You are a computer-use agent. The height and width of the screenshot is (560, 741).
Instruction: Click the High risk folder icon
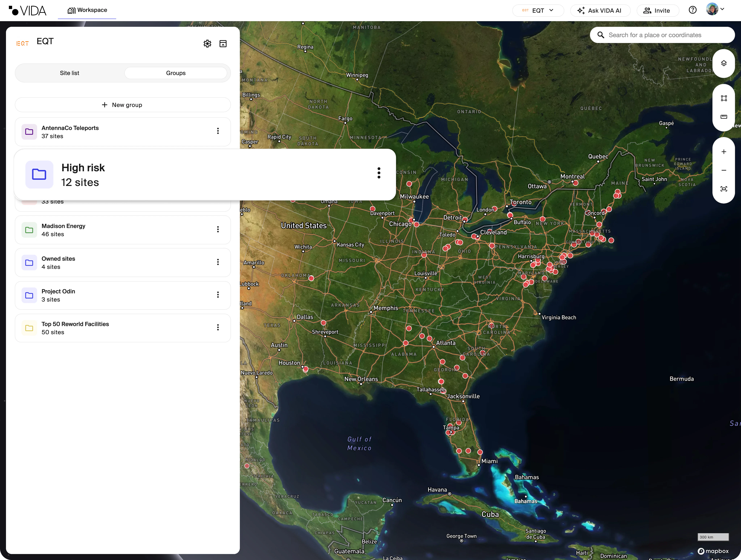pyautogui.click(x=39, y=174)
